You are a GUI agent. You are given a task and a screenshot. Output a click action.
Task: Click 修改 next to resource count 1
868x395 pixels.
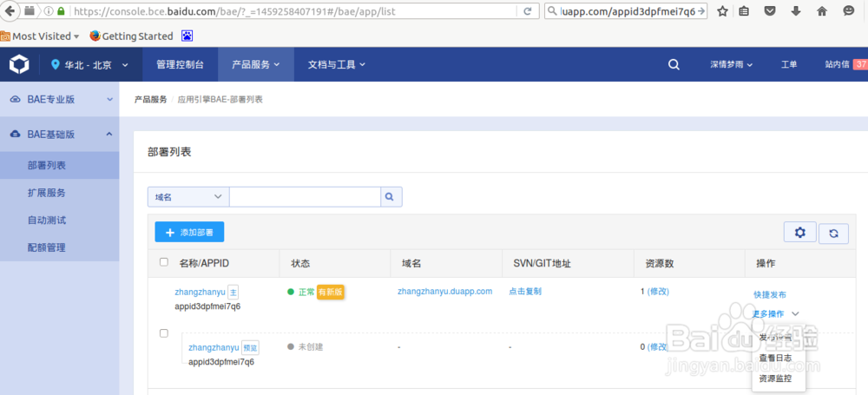(x=658, y=292)
